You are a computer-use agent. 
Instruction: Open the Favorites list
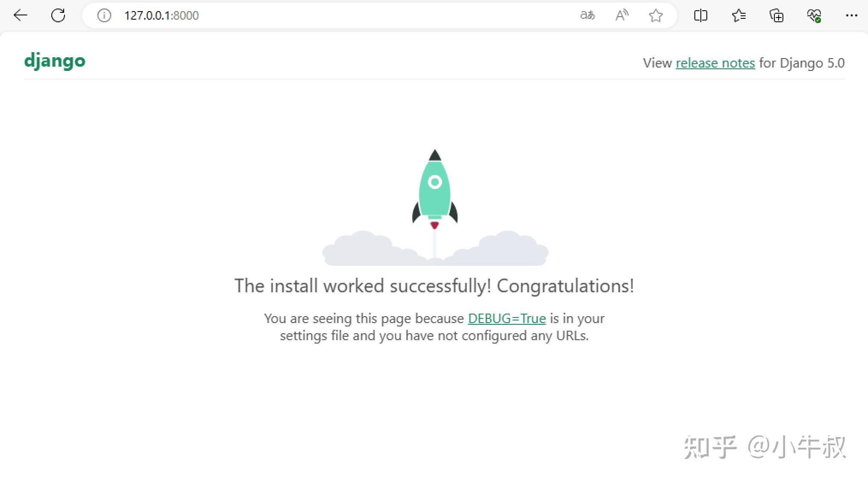click(x=738, y=15)
